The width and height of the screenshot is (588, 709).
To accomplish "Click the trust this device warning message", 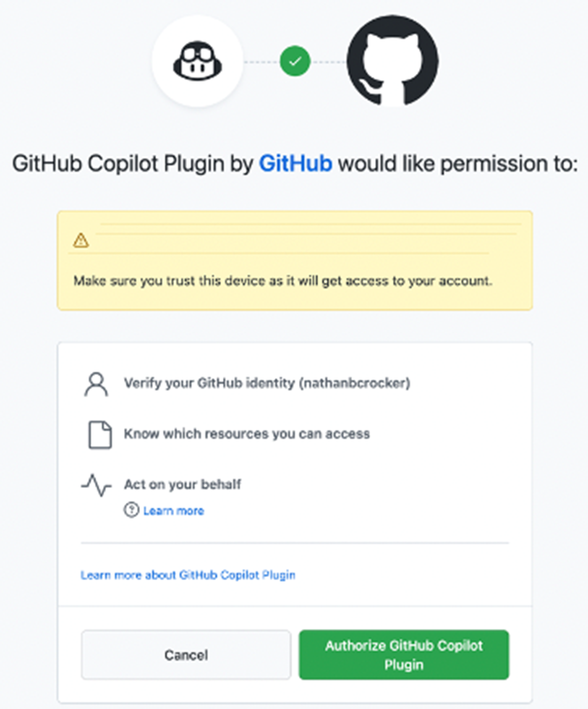I will (283, 281).
